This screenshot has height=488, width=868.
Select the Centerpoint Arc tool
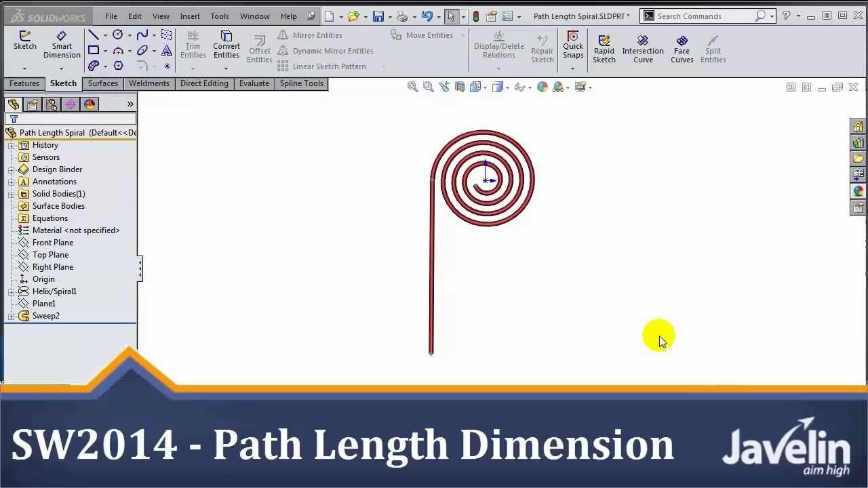pyautogui.click(x=117, y=50)
